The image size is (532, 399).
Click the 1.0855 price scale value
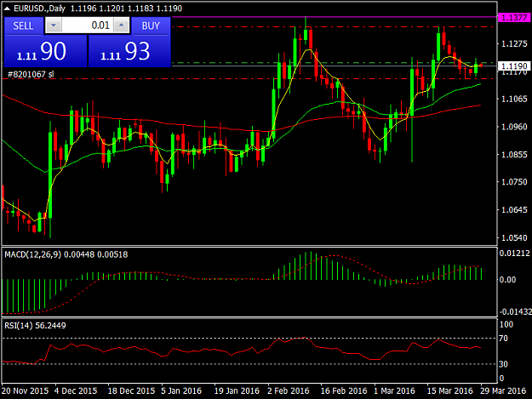(514, 155)
